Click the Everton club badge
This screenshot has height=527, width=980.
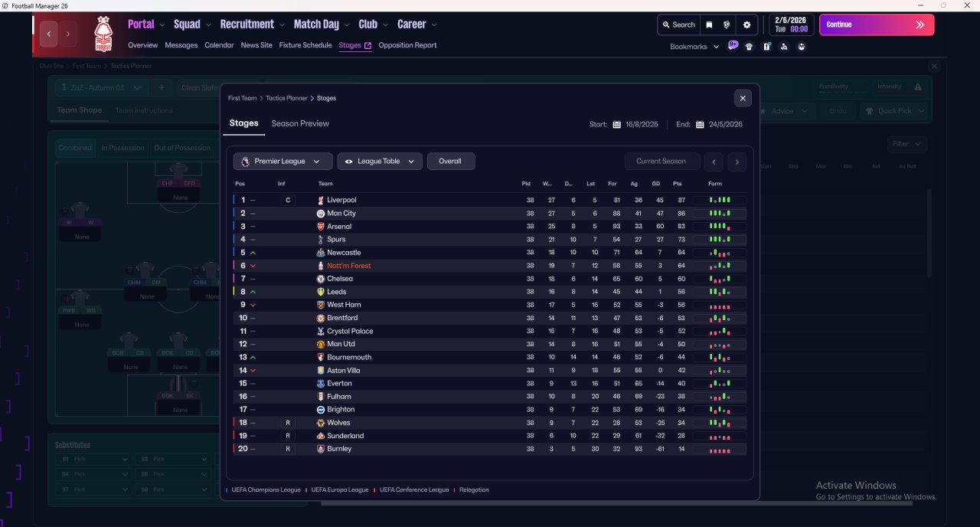pos(321,383)
